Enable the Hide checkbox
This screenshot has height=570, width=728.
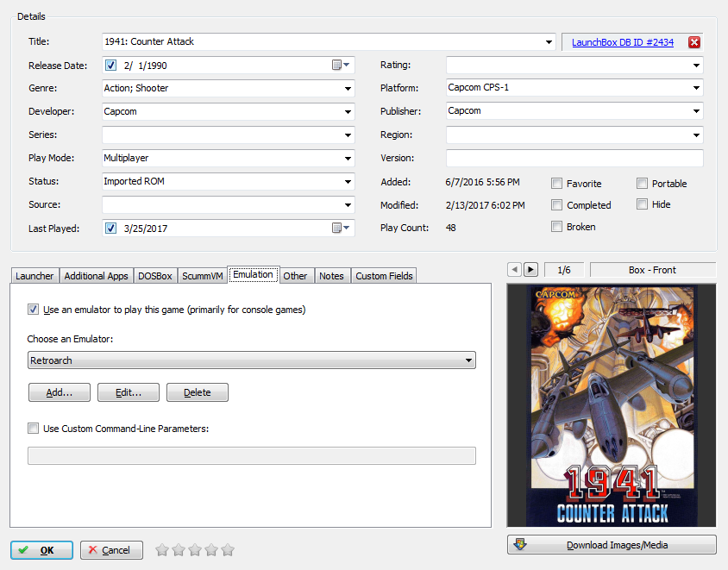642,204
